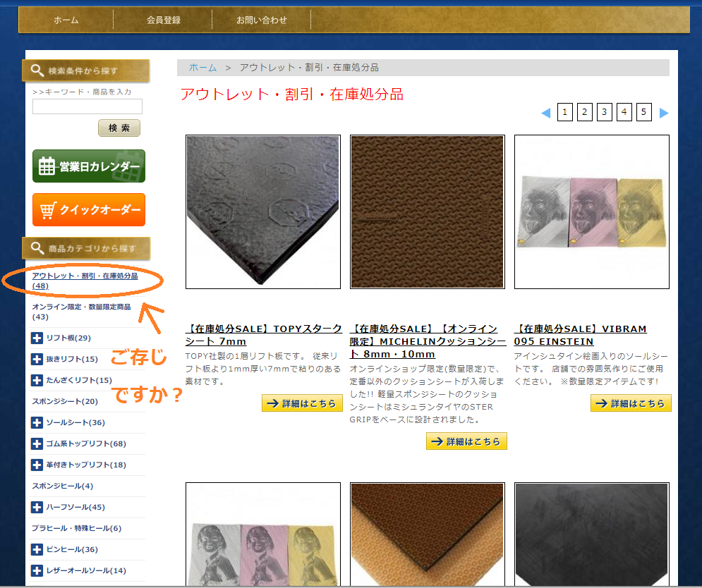Go to page 3 of results

(x=605, y=112)
